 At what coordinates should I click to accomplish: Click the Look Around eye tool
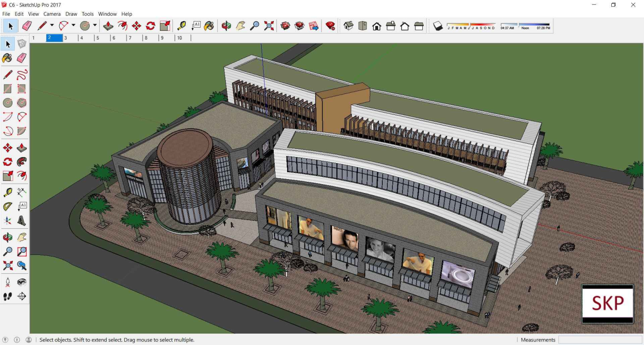tap(22, 282)
